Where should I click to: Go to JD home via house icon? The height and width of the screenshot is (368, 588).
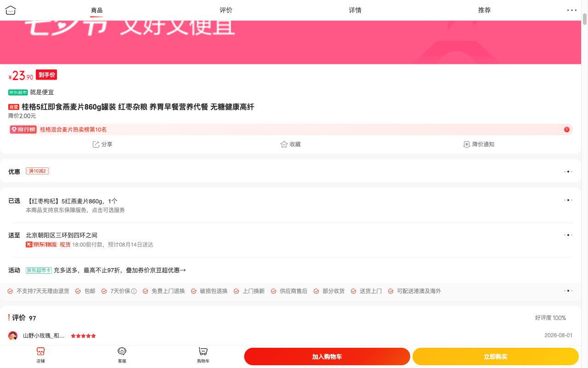[x=10, y=10]
